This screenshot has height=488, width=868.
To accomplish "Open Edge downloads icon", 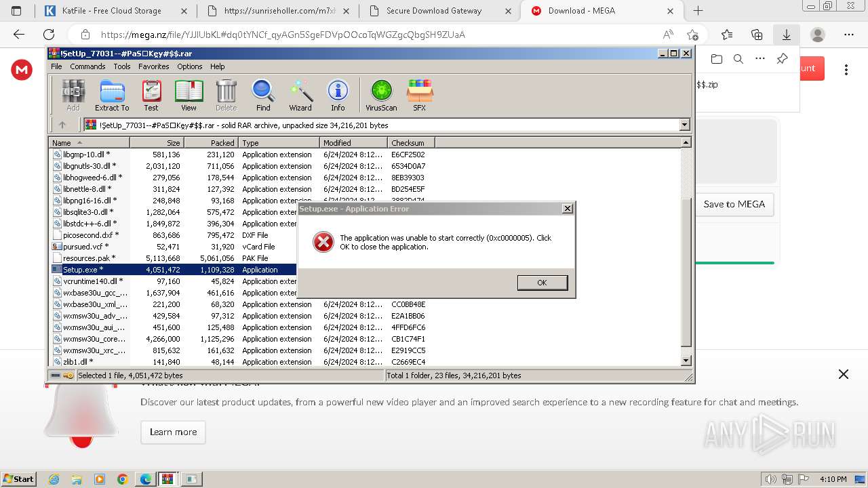I will tap(787, 35).
